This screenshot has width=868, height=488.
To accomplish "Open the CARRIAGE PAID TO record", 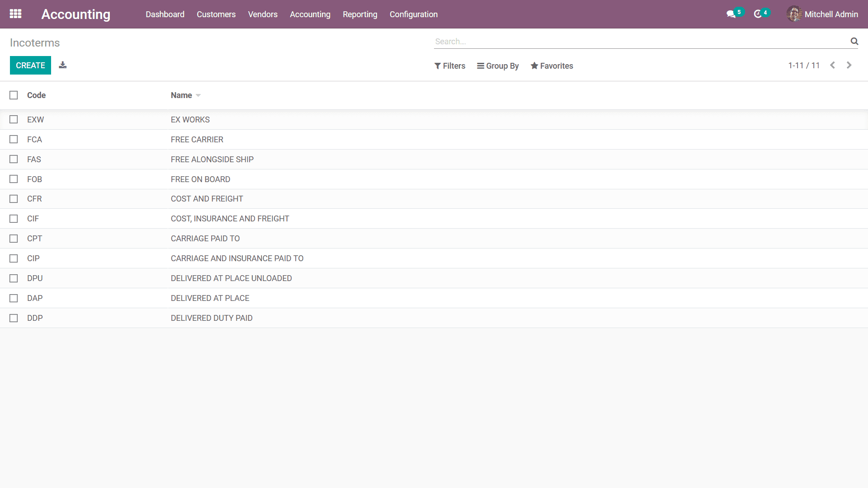I will (205, 239).
